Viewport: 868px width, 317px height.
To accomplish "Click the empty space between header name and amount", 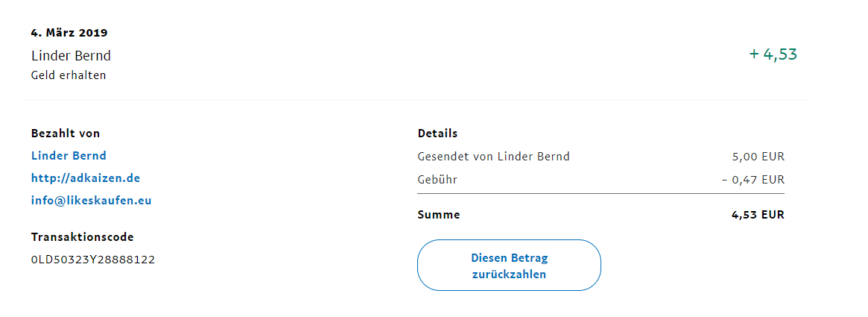I will (428, 56).
